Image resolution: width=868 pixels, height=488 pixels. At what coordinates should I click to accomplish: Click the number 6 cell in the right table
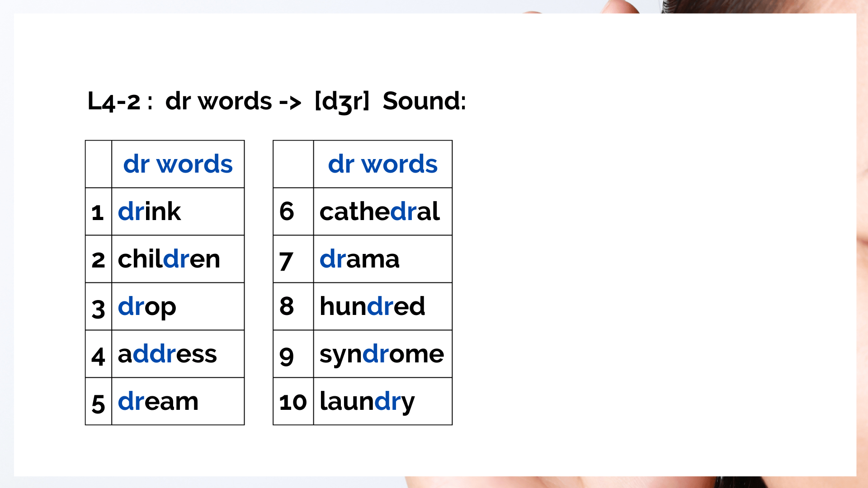pyautogui.click(x=293, y=211)
